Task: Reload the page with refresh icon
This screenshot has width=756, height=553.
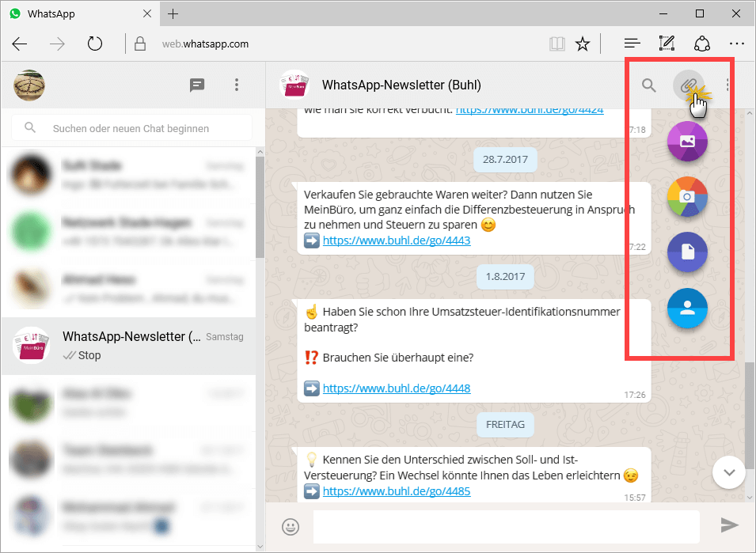Action: 95,44
